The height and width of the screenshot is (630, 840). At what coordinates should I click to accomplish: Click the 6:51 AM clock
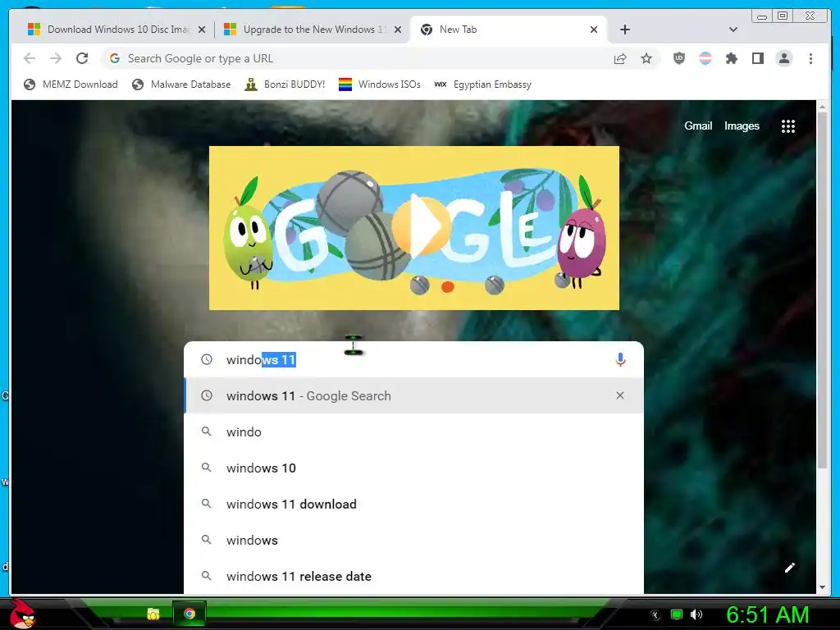767,614
